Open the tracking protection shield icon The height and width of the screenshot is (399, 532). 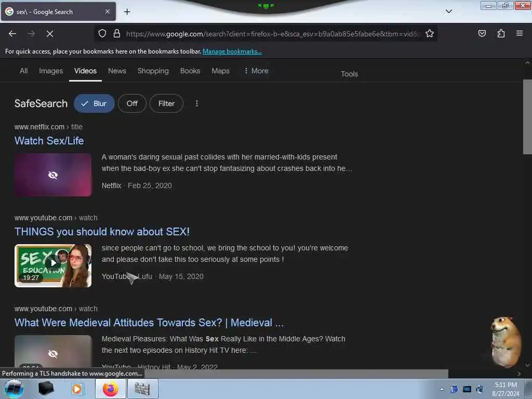coord(102,33)
